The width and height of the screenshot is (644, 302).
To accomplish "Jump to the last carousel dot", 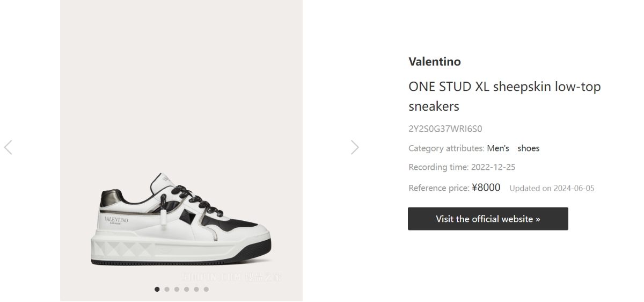I will coord(206,289).
